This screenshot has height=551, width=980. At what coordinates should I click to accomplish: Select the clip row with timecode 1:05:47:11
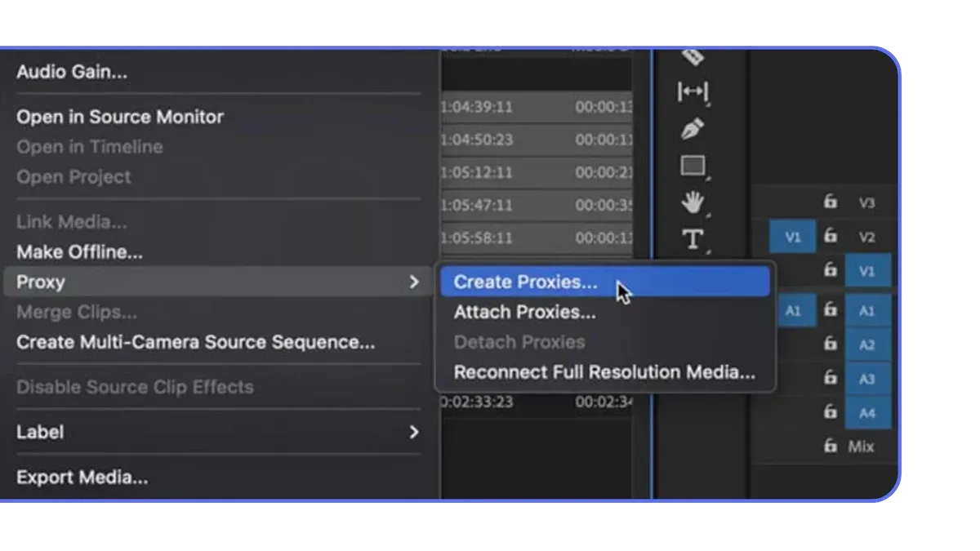click(x=537, y=205)
